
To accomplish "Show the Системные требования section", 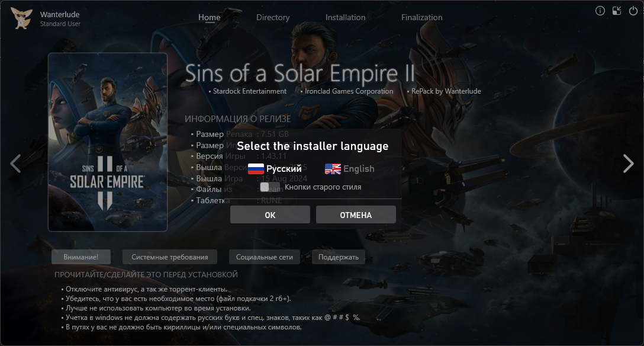I will click(x=170, y=257).
